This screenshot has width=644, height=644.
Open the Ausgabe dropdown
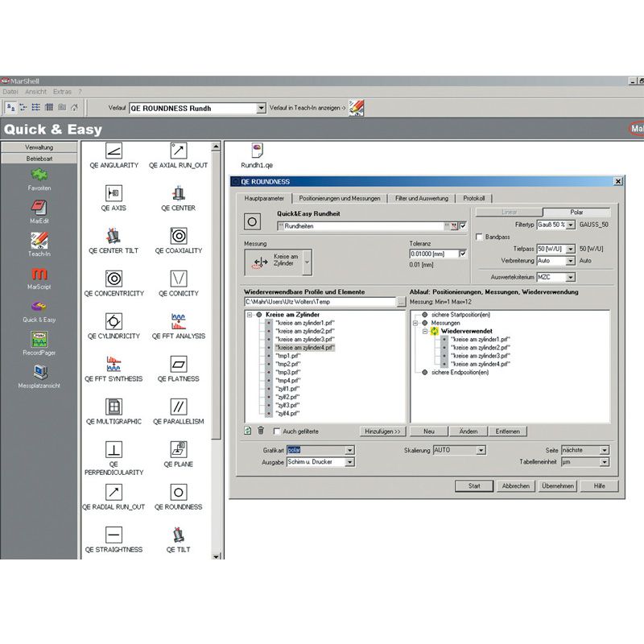[349, 462]
